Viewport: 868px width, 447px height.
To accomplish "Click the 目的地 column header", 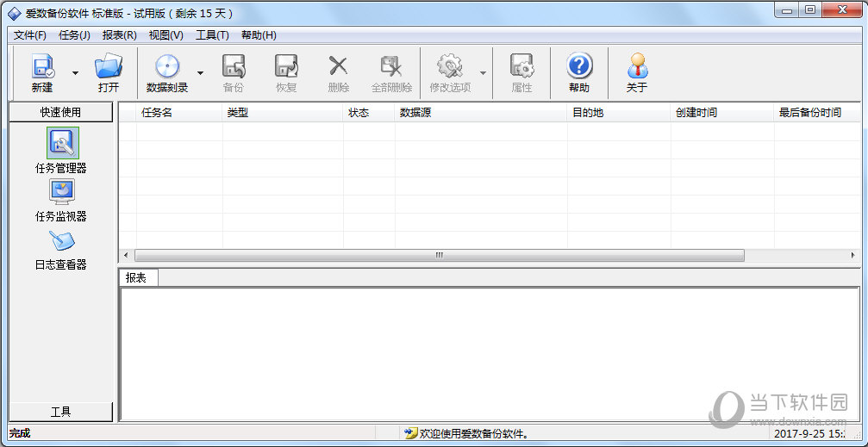I will (x=619, y=113).
